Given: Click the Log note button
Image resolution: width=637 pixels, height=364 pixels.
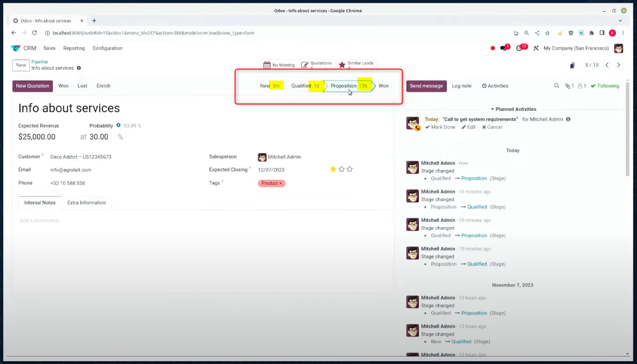Looking at the screenshot, I should (x=462, y=86).
